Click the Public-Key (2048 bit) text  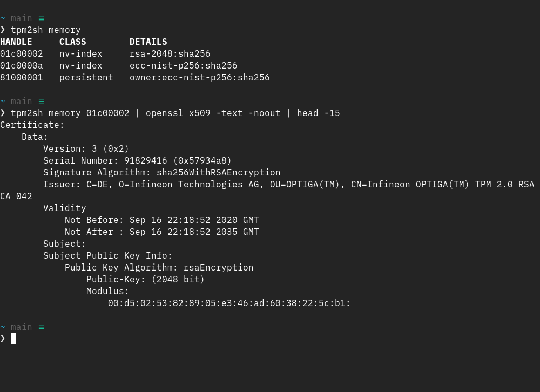[x=146, y=280]
